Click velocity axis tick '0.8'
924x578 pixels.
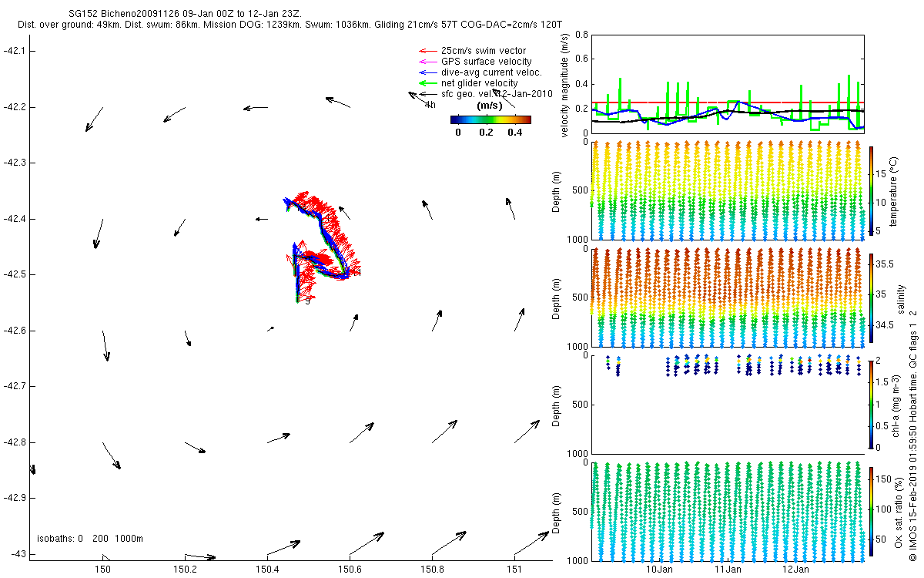tap(581, 35)
